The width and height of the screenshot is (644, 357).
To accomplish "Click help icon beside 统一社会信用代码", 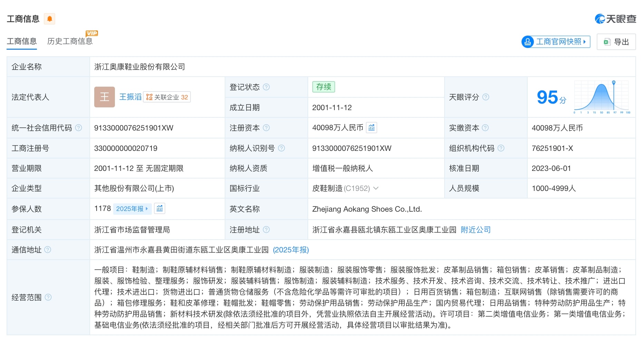I will 79,128.
